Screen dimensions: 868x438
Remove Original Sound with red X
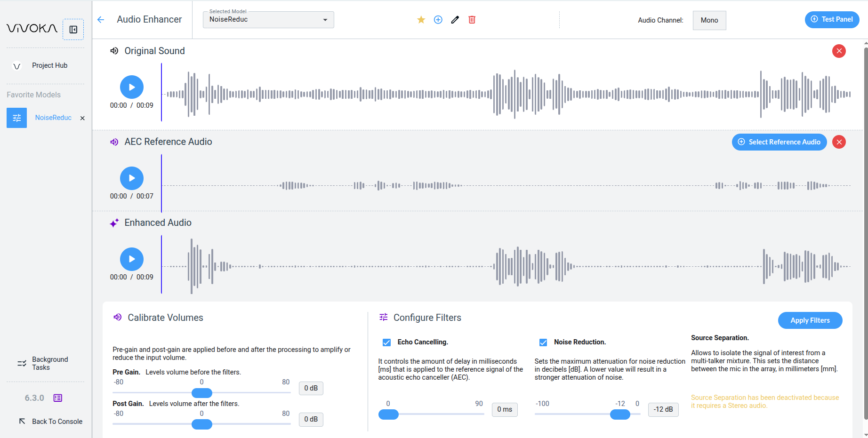click(x=839, y=51)
